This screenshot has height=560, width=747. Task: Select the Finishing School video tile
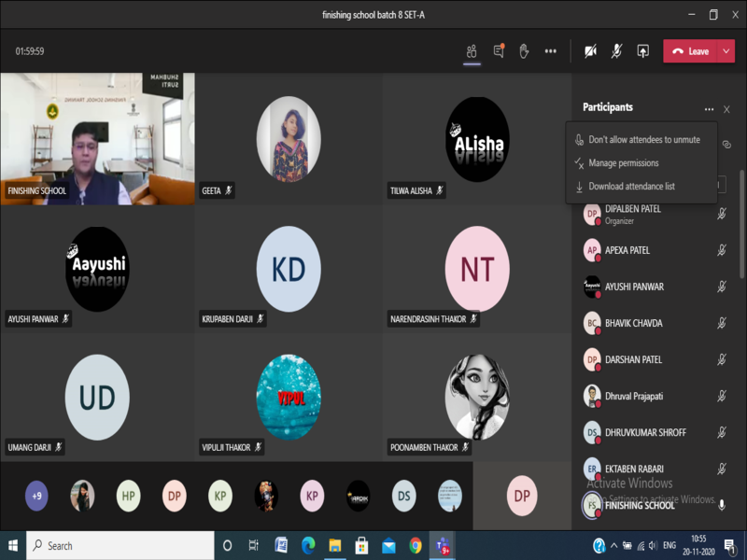pos(97,138)
